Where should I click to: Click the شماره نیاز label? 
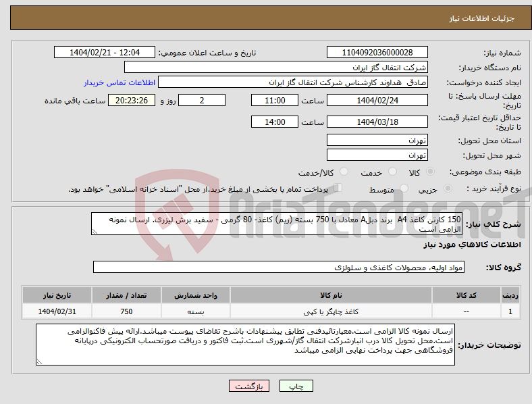coord(502,53)
